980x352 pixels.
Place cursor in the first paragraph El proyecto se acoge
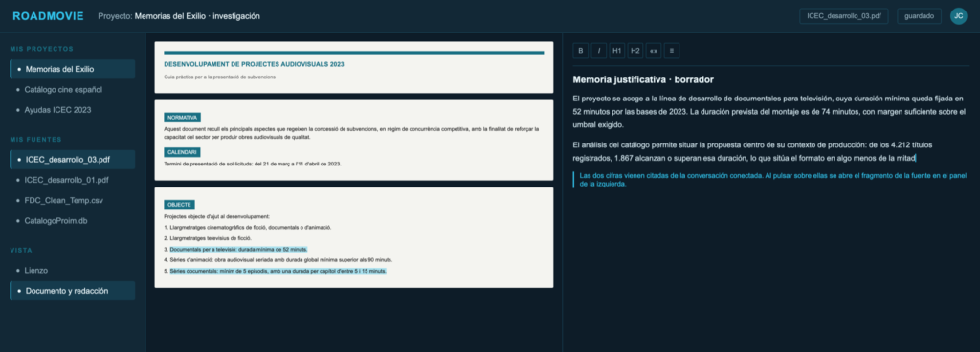click(768, 112)
